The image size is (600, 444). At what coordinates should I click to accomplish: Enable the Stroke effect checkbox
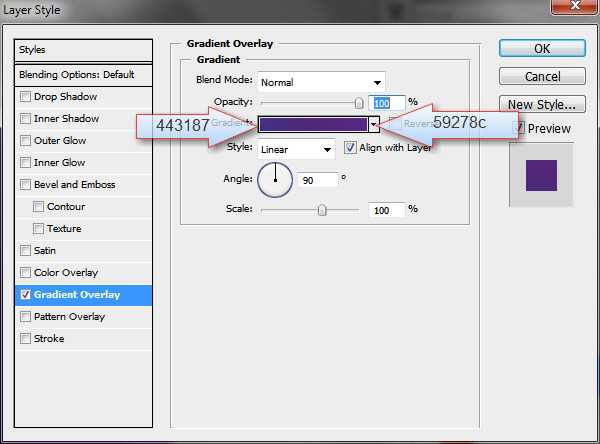tap(25, 339)
